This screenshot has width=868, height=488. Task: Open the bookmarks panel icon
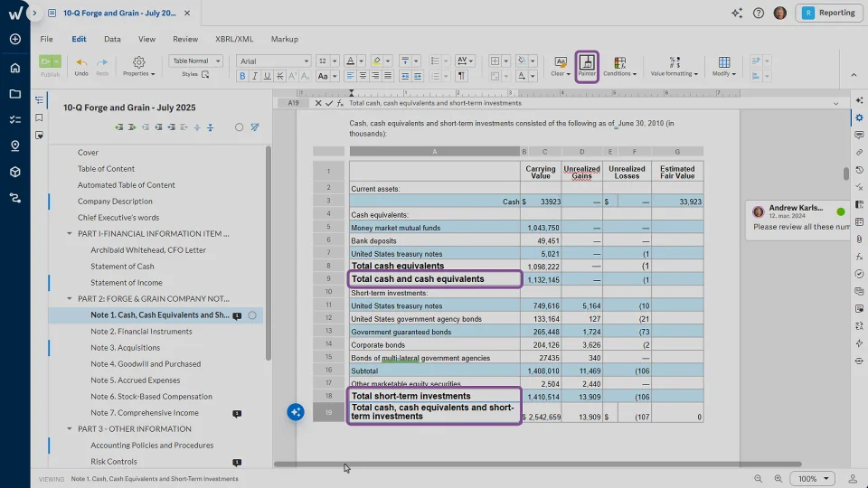(x=39, y=117)
